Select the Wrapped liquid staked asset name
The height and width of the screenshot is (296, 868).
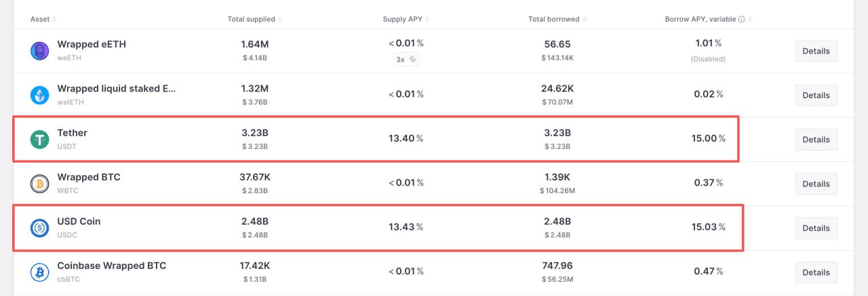116,89
